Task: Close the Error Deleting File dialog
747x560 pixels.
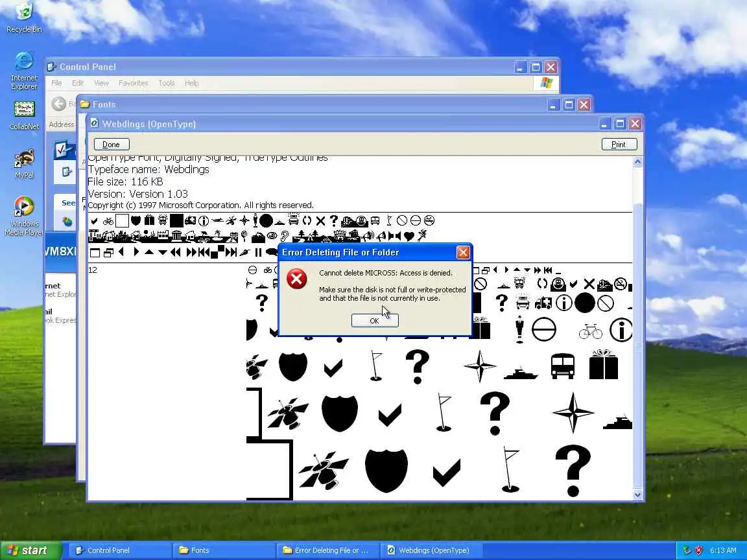Action: (462, 252)
